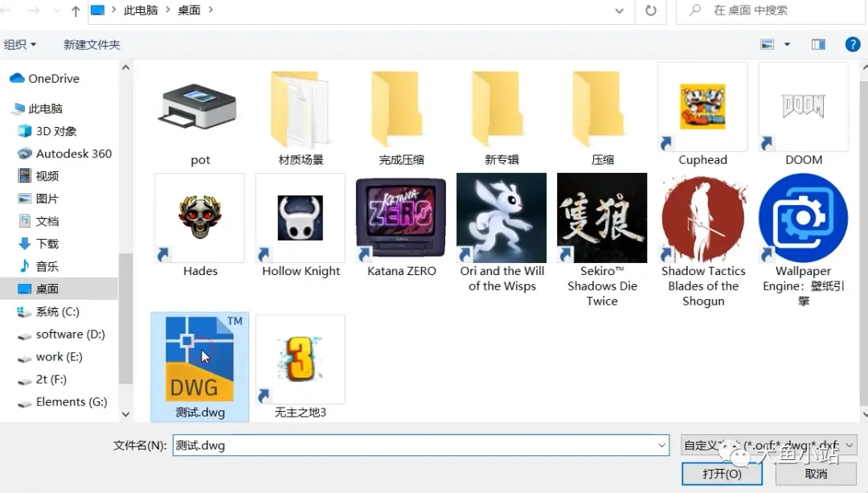Open 3D 对象 in the sidebar
Screen dimensions: 868x493
[56, 131]
